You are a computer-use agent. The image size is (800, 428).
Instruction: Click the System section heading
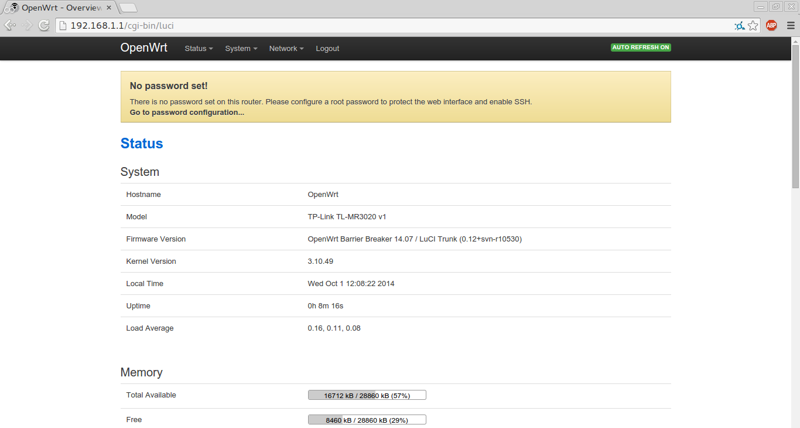(140, 172)
